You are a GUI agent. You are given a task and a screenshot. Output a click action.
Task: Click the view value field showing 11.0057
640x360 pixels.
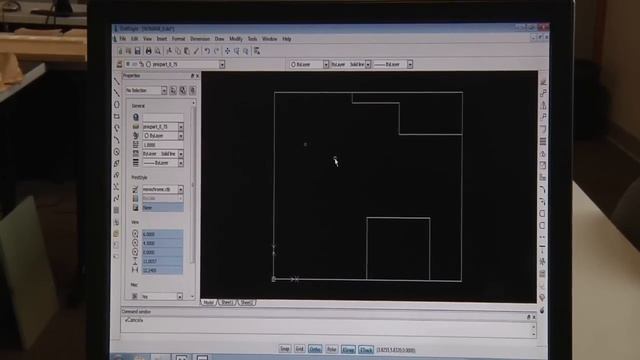point(162,261)
